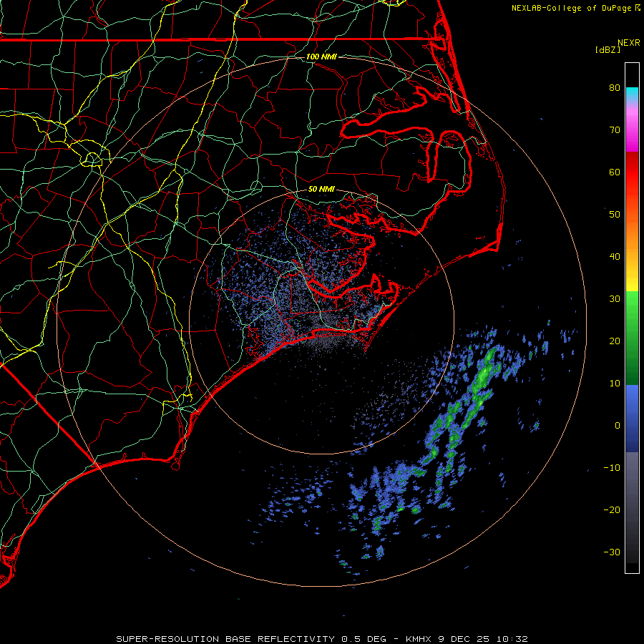Click the 40 dBZ scale value
Screen dimensions: 644x644
point(615,257)
